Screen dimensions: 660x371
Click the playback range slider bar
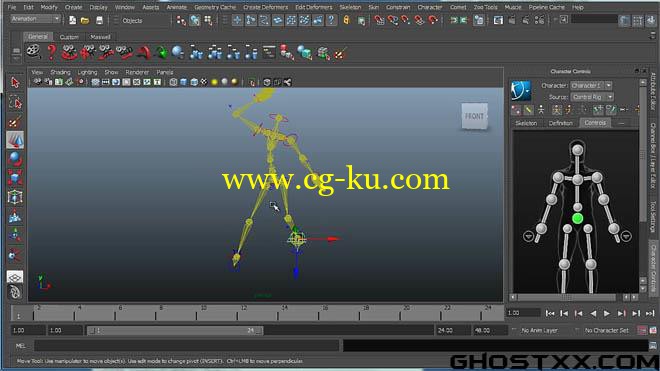175,331
